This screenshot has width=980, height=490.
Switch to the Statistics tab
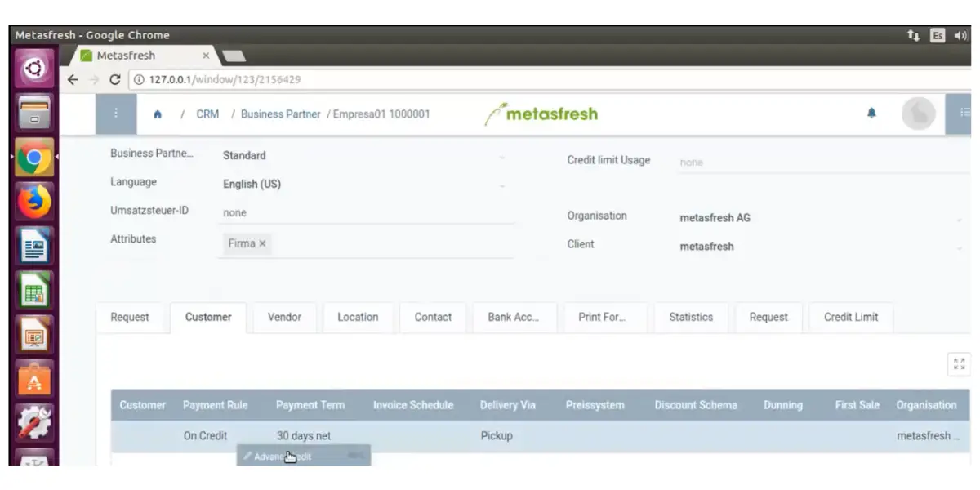pos(691,317)
